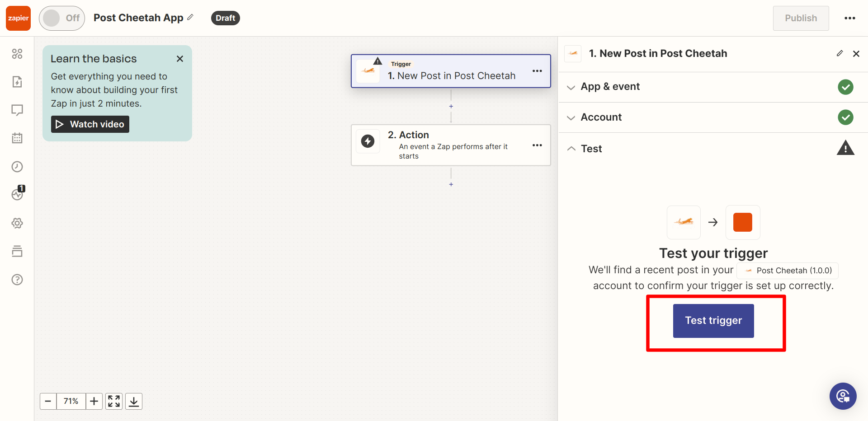Open the settings gear sidebar icon
This screenshot has width=868, height=421.
click(x=17, y=223)
